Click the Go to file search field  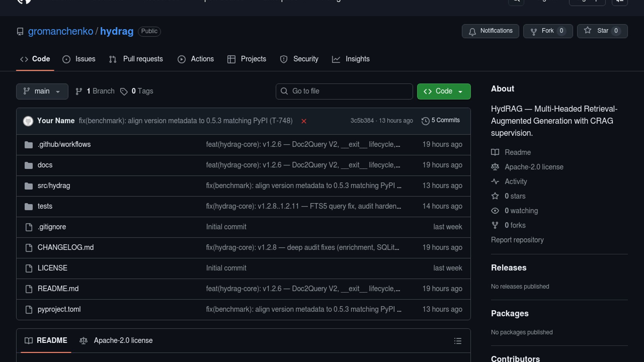[344, 91]
